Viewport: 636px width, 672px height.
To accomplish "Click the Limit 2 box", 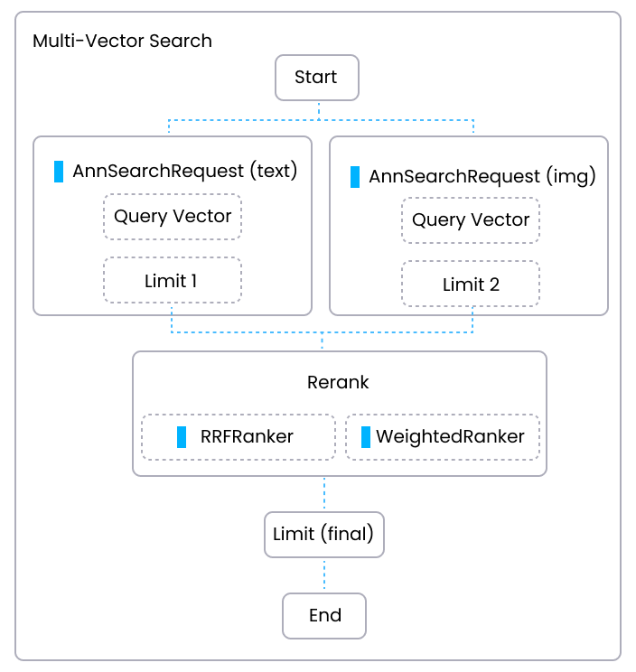I will 471,285.
